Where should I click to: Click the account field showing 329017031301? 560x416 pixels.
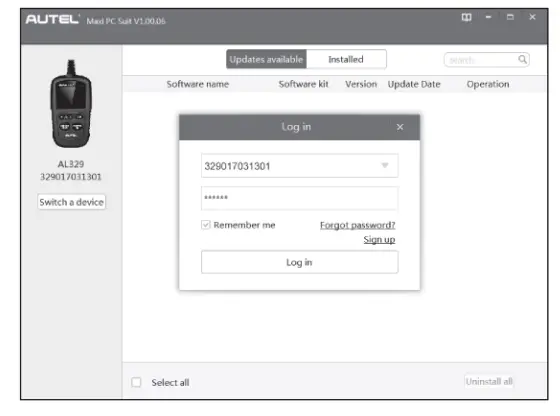(299, 166)
